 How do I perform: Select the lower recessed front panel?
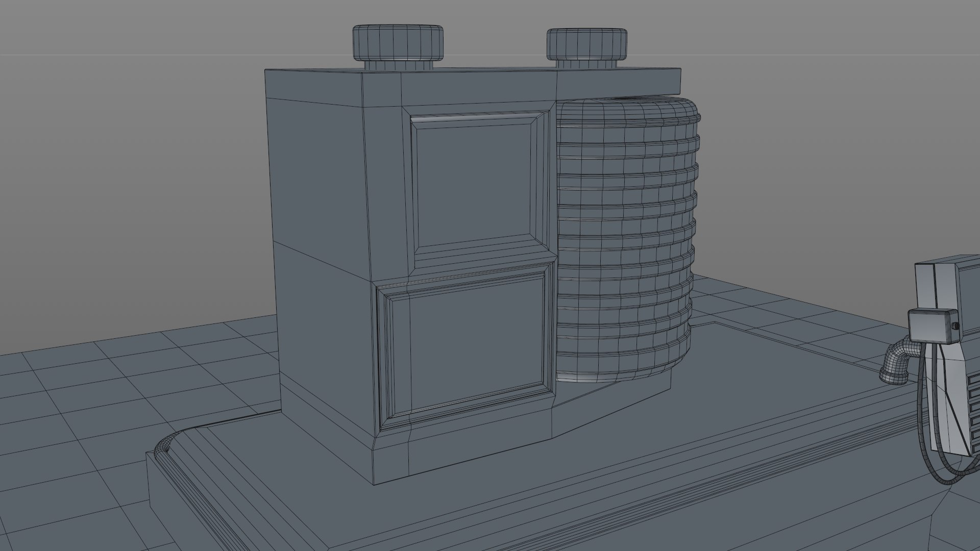tap(465, 347)
